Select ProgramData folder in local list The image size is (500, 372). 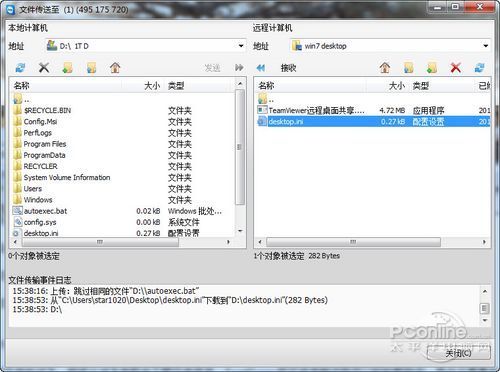click(x=39, y=155)
